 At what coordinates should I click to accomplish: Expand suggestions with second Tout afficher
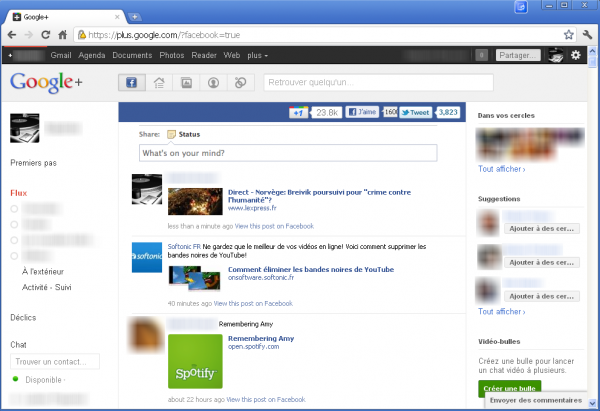[x=502, y=312]
